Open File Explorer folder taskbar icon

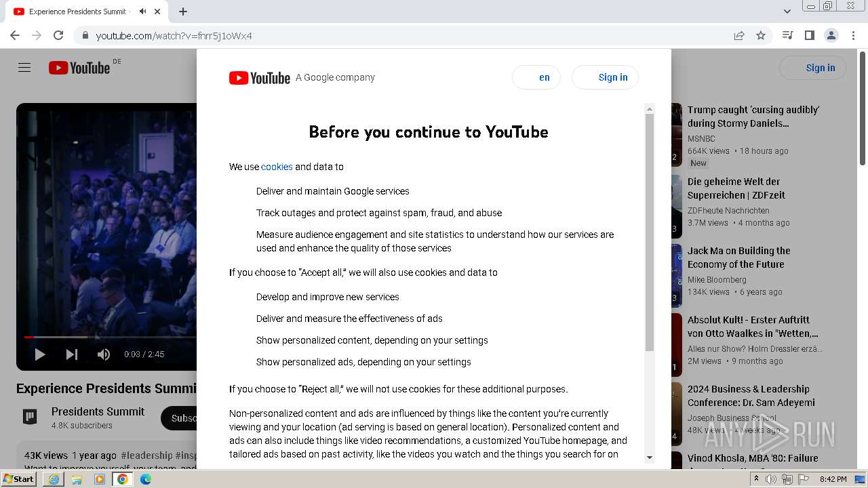(77, 479)
